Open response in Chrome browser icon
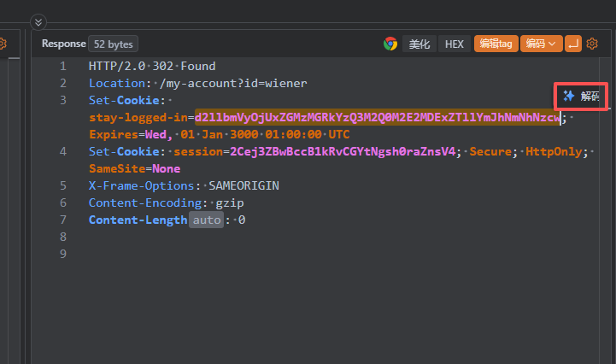This screenshot has height=364, width=616. coord(390,44)
